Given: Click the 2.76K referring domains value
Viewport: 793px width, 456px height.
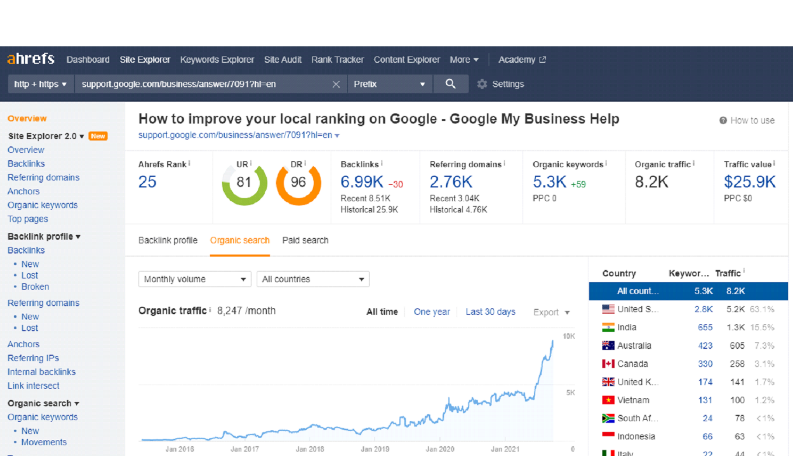Looking at the screenshot, I should click(451, 181).
